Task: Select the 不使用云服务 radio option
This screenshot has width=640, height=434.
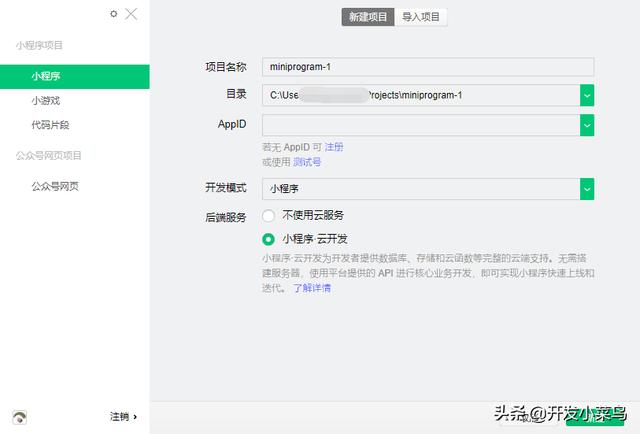Action: click(x=268, y=216)
